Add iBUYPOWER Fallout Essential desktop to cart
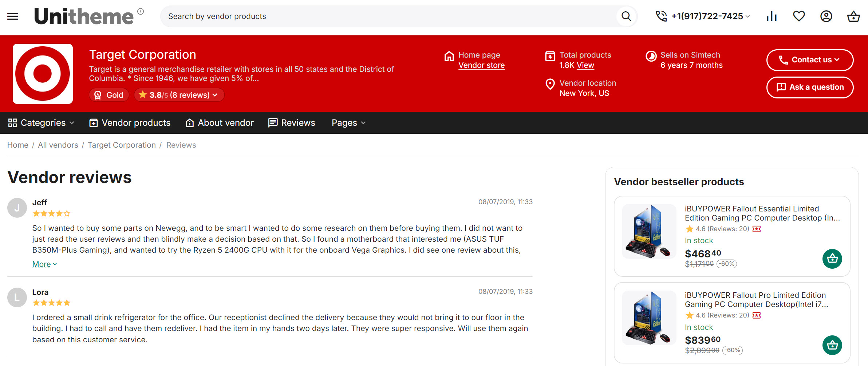The height and width of the screenshot is (366, 868). 832,258
